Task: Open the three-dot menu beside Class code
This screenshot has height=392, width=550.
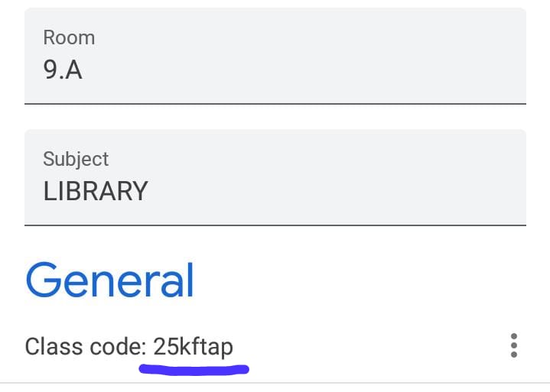Action: click(513, 345)
